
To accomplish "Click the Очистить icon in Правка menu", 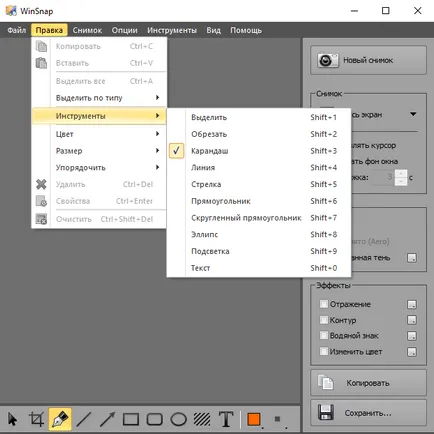I will (x=41, y=219).
